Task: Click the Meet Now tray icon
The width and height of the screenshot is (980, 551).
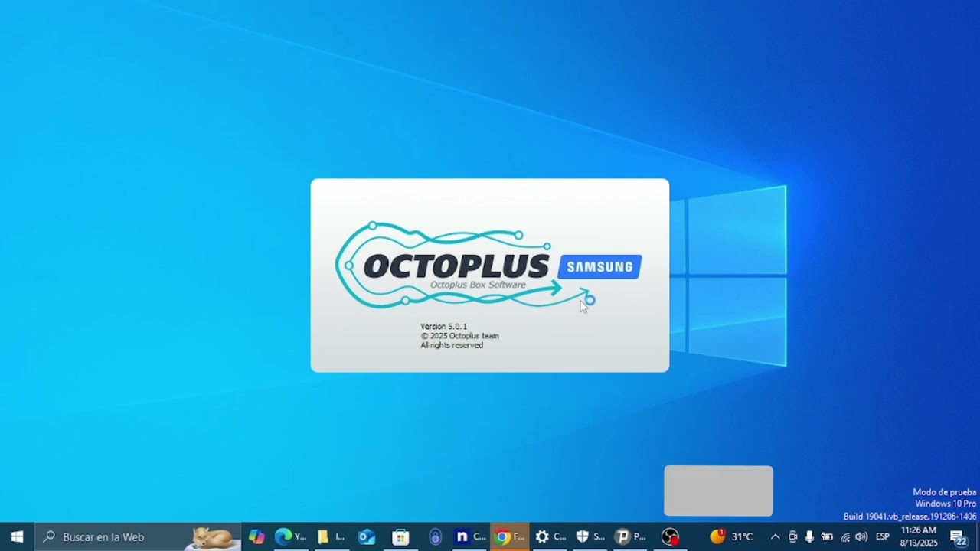Action: coord(792,537)
